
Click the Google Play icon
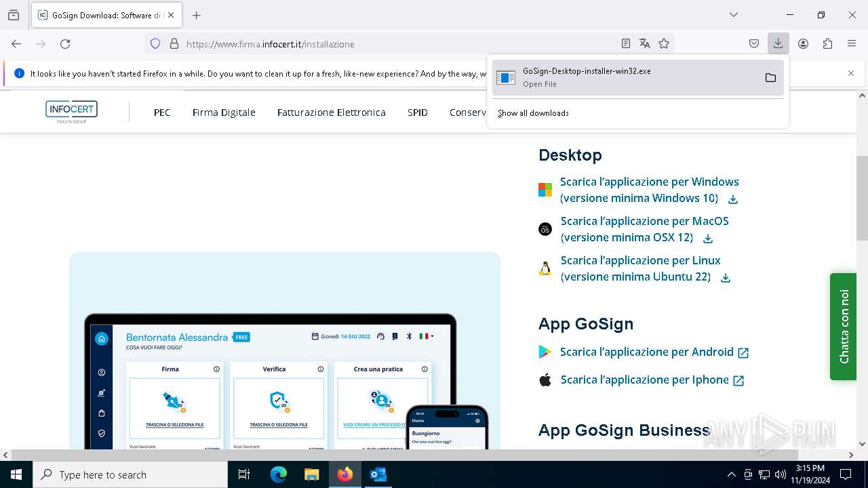[545, 352]
